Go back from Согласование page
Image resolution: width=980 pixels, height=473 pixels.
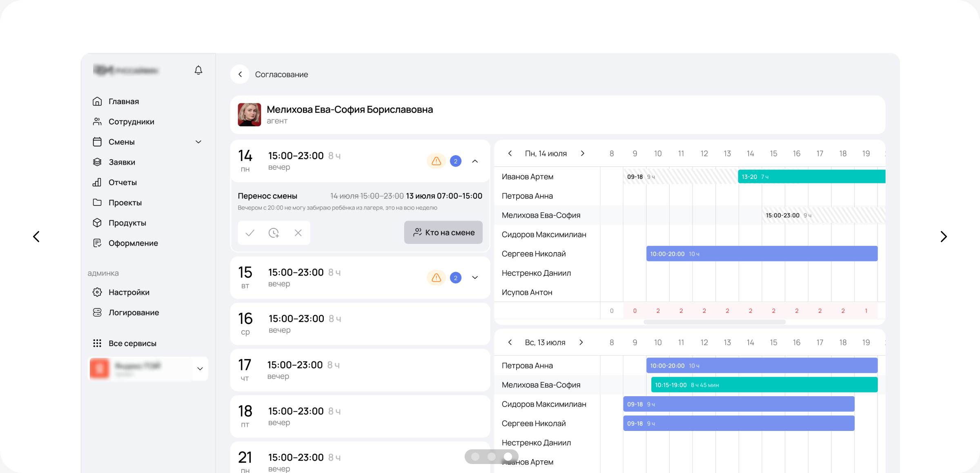(240, 74)
